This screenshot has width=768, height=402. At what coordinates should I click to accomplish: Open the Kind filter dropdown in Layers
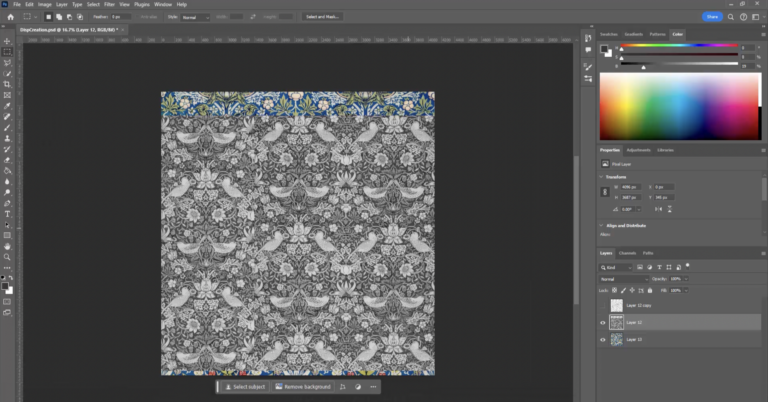click(x=615, y=267)
